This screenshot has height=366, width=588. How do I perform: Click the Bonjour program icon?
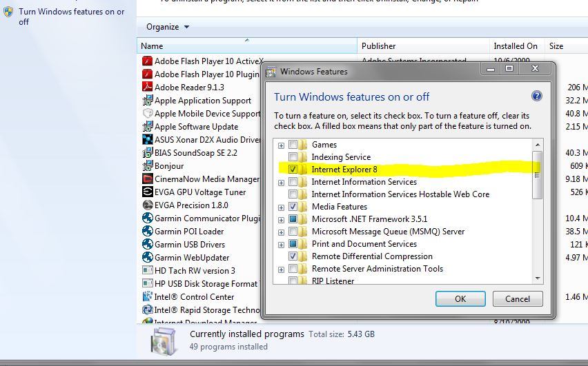tap(148, 165)
